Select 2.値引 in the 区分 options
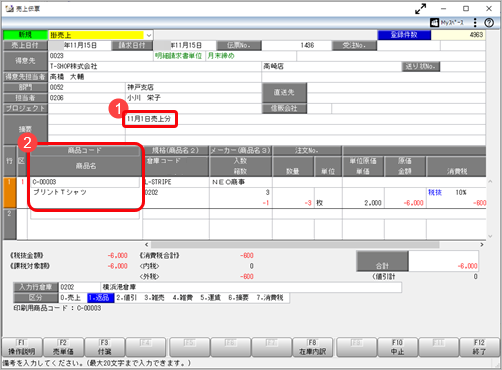This screenshot has width=502, height=370. click(x=127, y=298)
